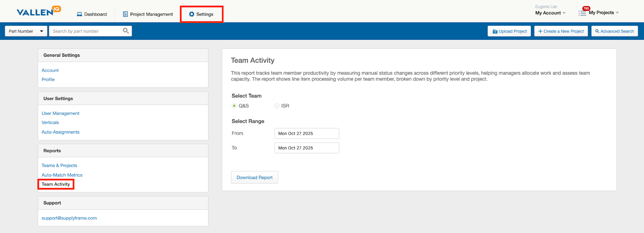Click the Vallen IQ logo

tap(38, 11)
